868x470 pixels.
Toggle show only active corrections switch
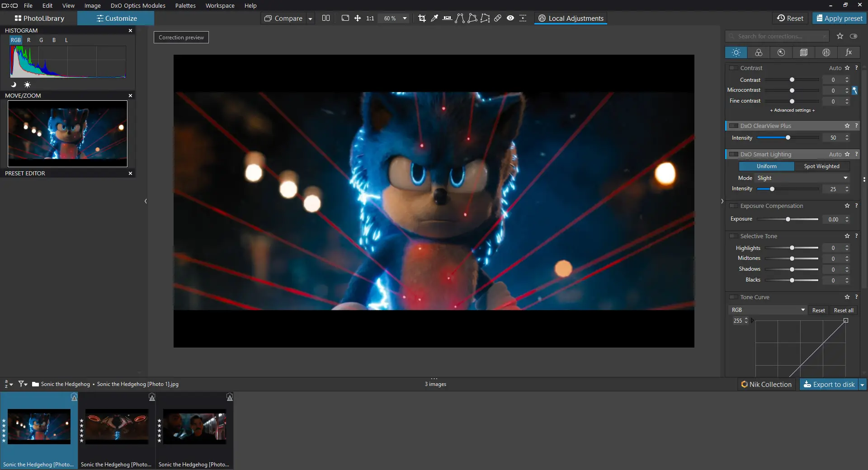[x=854, y=36]
